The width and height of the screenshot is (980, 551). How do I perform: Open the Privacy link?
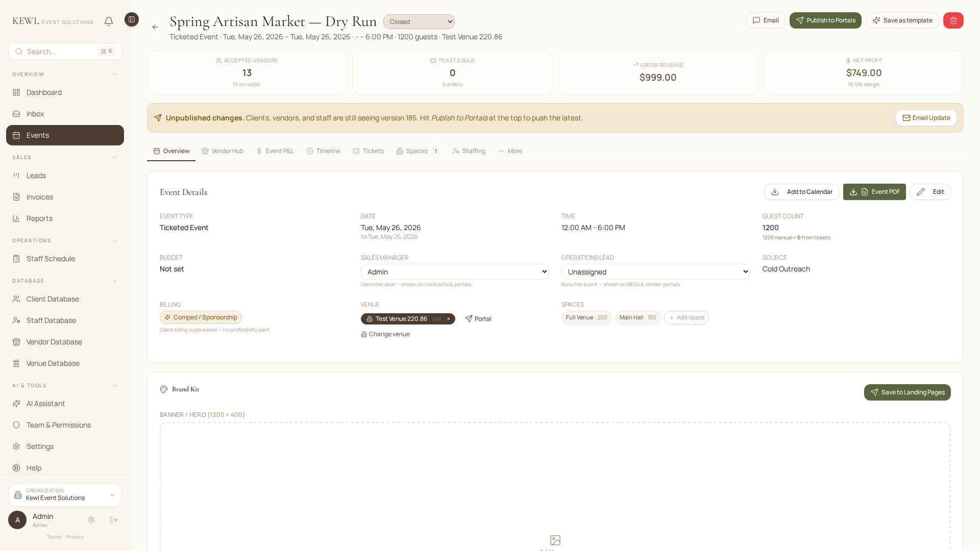coord(75,537)
